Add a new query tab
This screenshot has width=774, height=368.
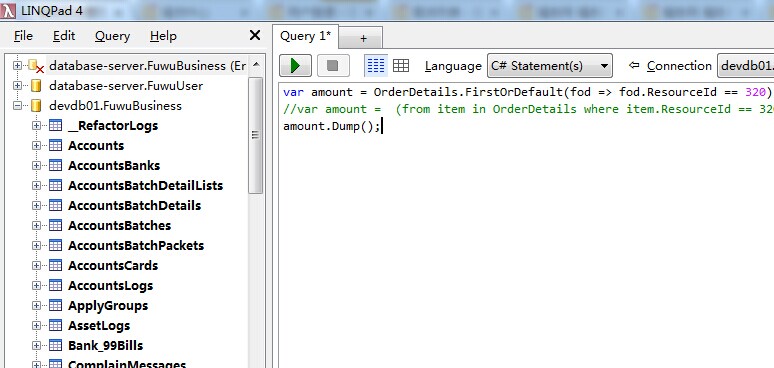tap(363, 38)
